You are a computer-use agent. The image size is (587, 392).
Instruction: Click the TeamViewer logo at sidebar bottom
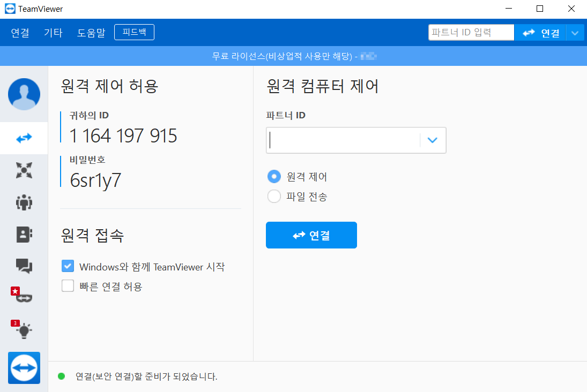point(24,368)
